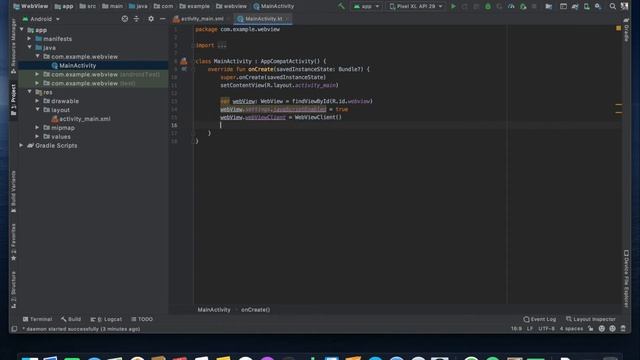Open the Pixel XL API 29 device dropdown
This screenshot has width=640, height=360.
[x=416, y=6]
